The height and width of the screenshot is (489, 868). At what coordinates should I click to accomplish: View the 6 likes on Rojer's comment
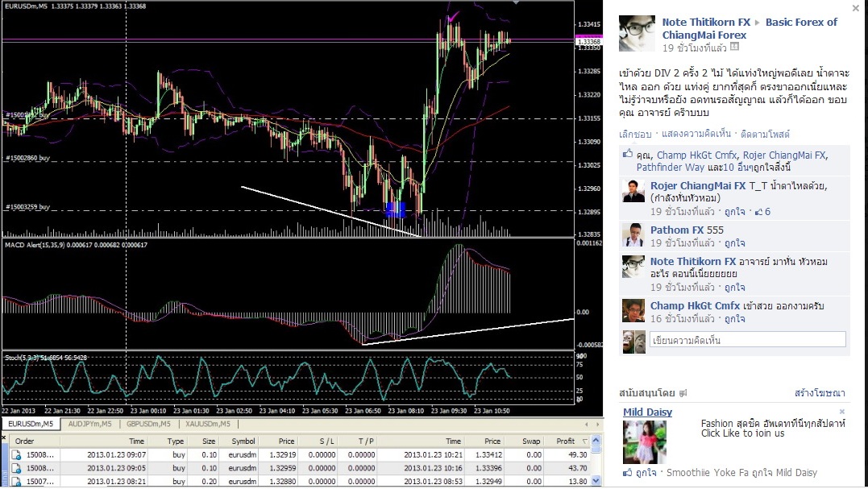point(762,212)
